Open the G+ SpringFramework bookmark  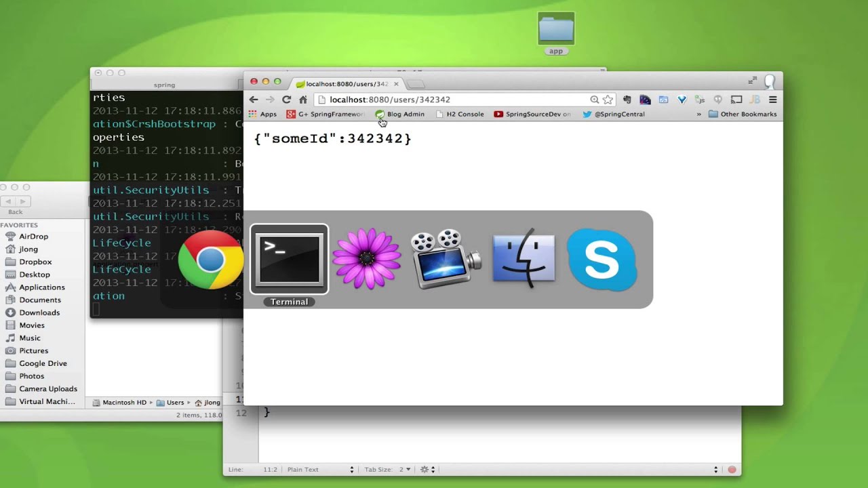pos(325,114)
